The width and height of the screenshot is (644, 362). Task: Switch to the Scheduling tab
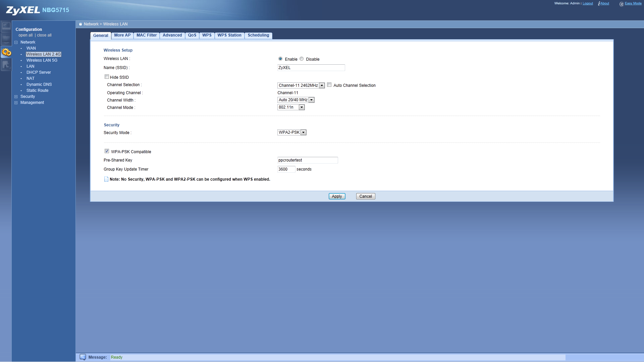pos(259,35)
